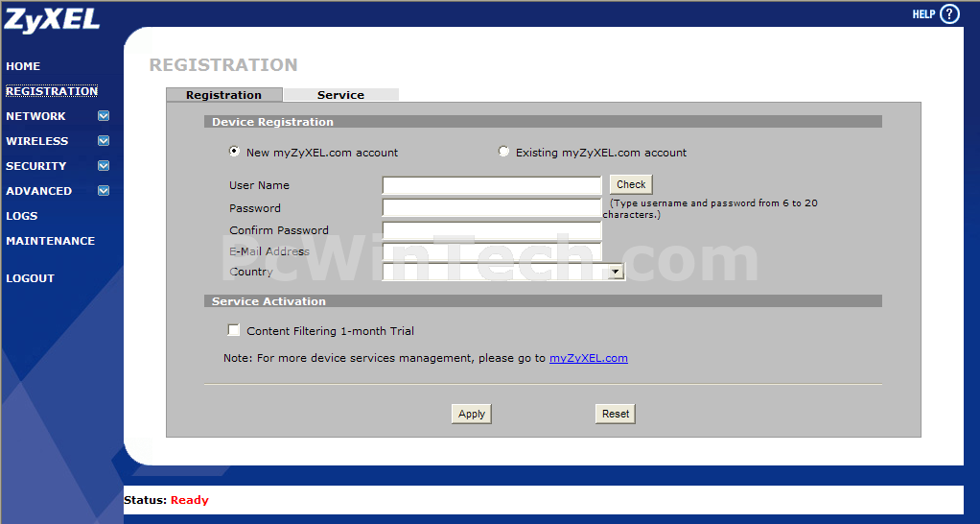980x524 pixels.
Task: Open the WIRELESS sidebar item
Action: (36, 141)
